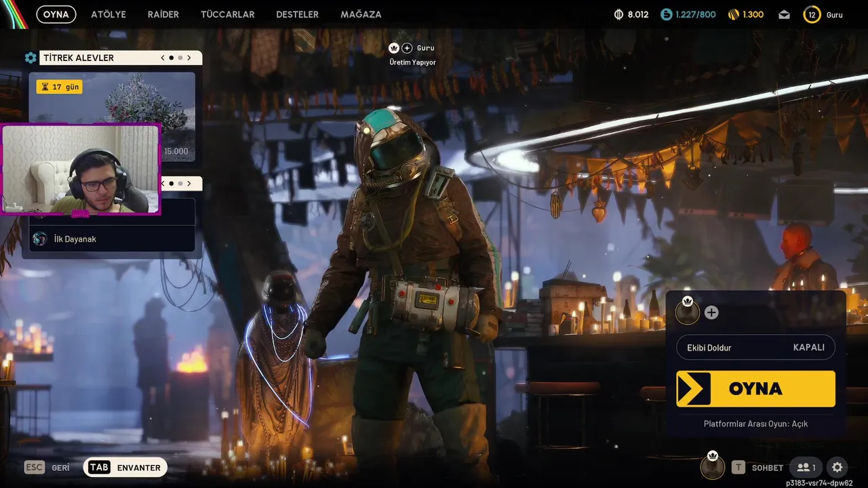This screenshot has height=488, width=868.
Task: Open the level 12 profile ring
Action: click(x=812, y=14)
